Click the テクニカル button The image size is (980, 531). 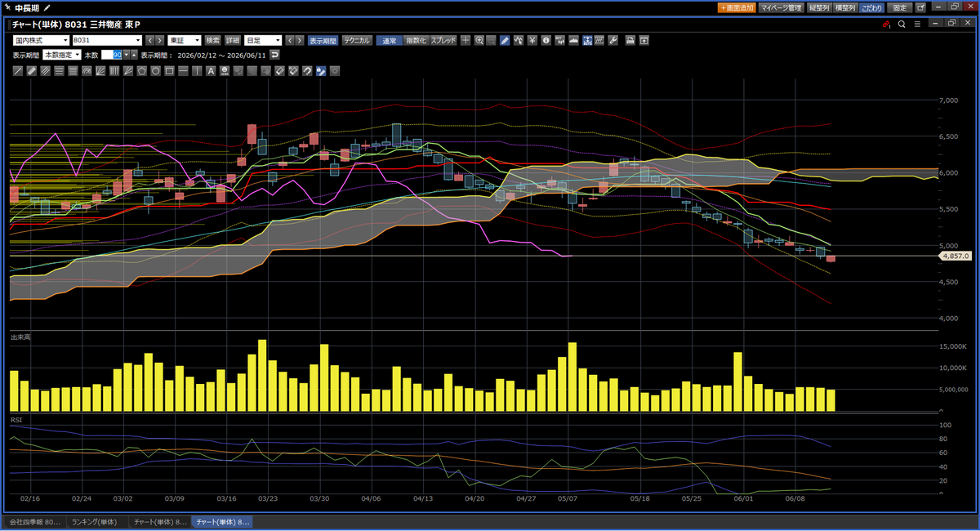click(x=358, y=40)
